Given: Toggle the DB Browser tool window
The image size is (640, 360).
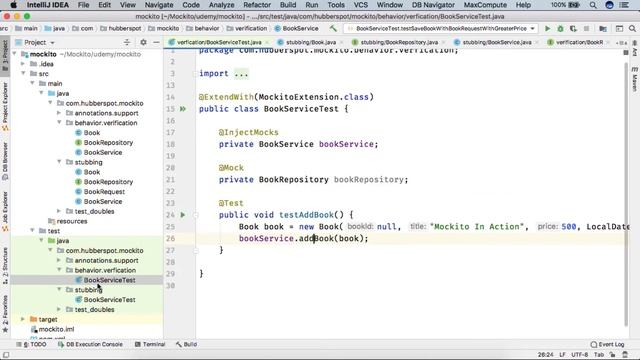Looking at the screenshot, I should 5,161.
